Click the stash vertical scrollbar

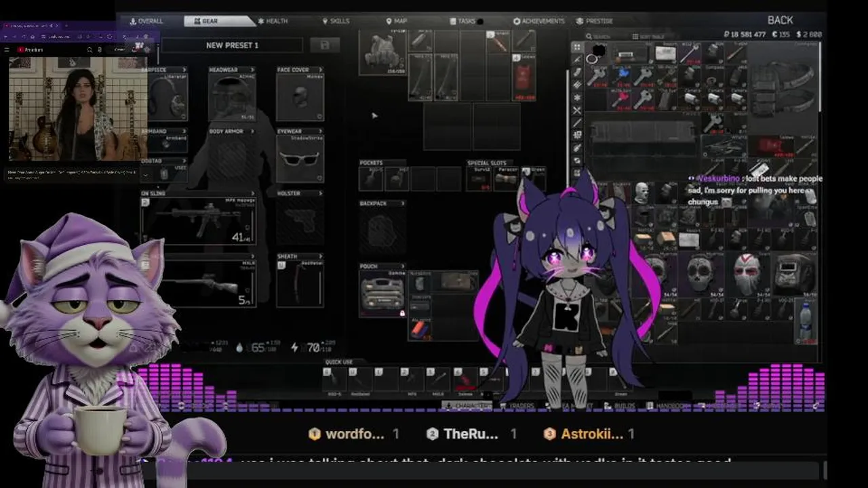coord(820,78)
